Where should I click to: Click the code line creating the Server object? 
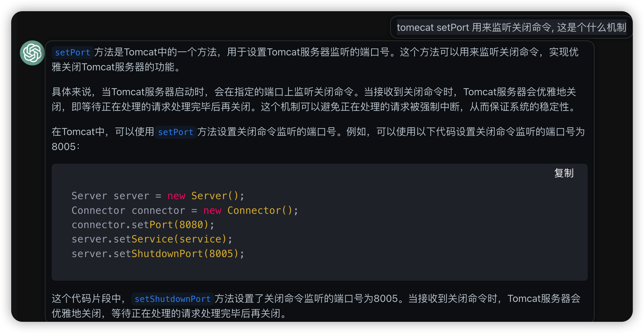158,196
